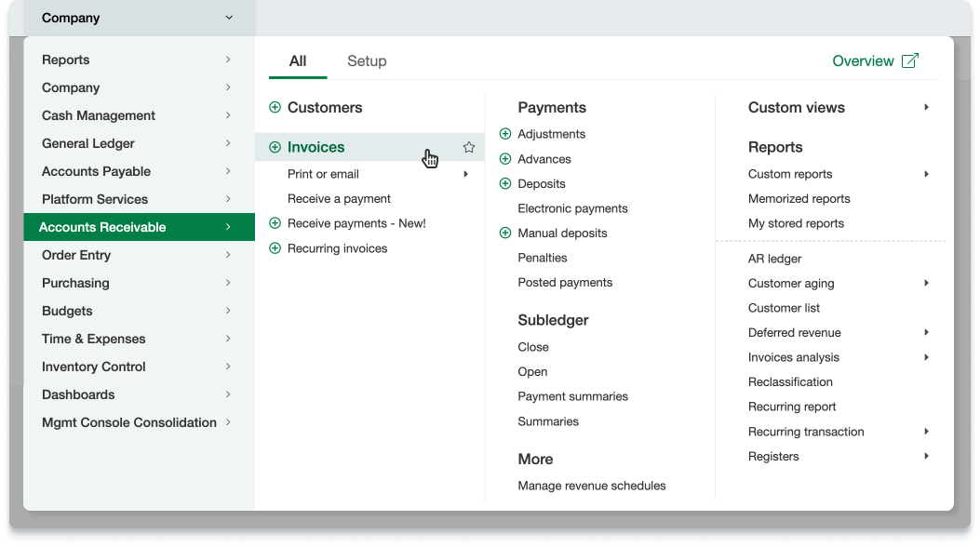The width and height of the screenshot is (980, 547).
Task: Click the add icon for Manual deposits
Action: click(505, 233)
